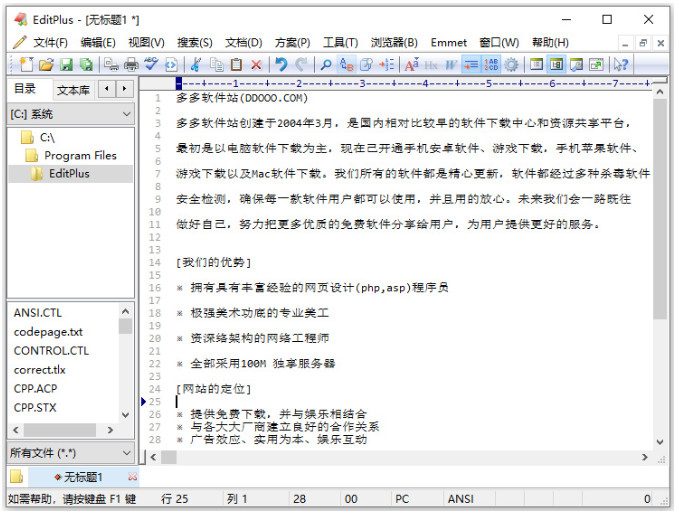Click the grey Redo arrow icon
Viewport: 679px width, 518px height.
(301, 65)
